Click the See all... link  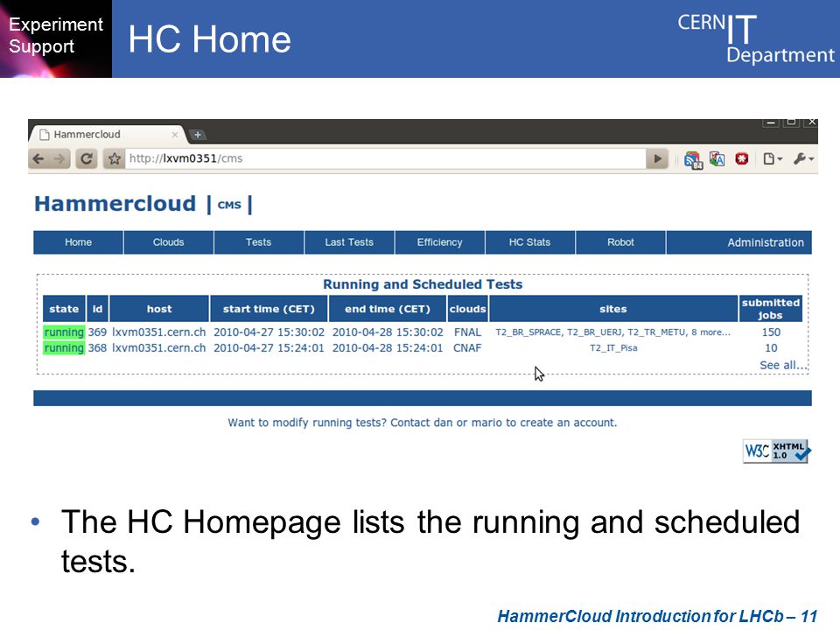(783, 366)
